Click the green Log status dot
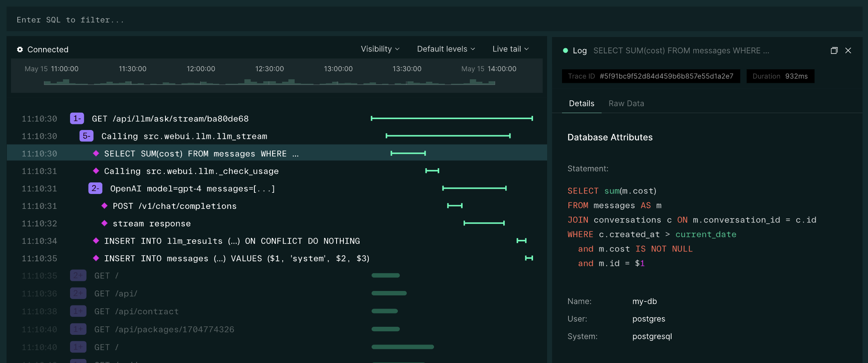This screenshot has height=363, width=868. click(x=565, y=51)
